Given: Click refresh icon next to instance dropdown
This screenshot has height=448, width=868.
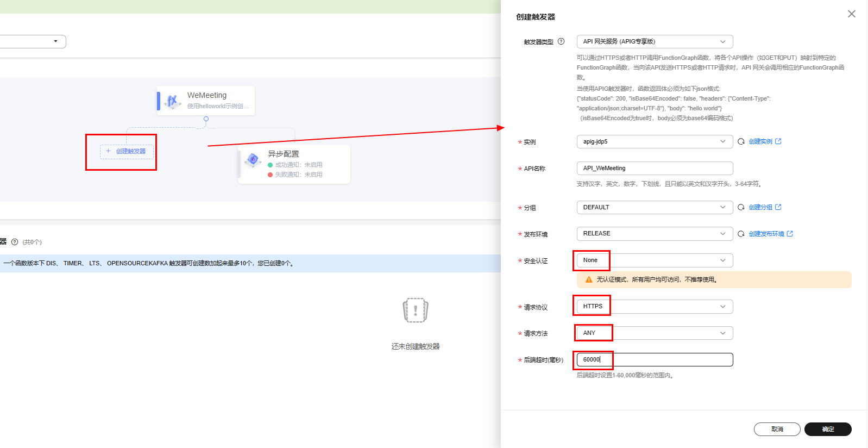Looking at the screenshot, I should point(741,141).
